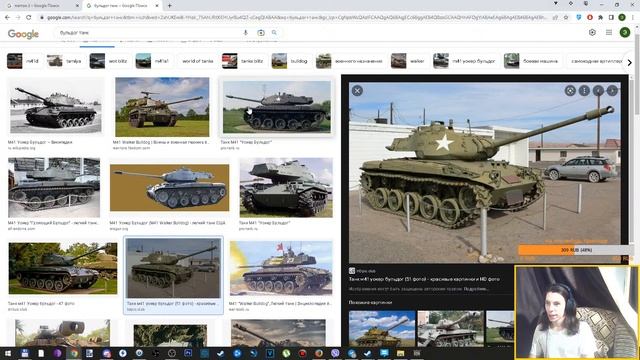Open dark tank among trees thumbnail
This screenshot has height=360, width=640.
tap(63, 268)
